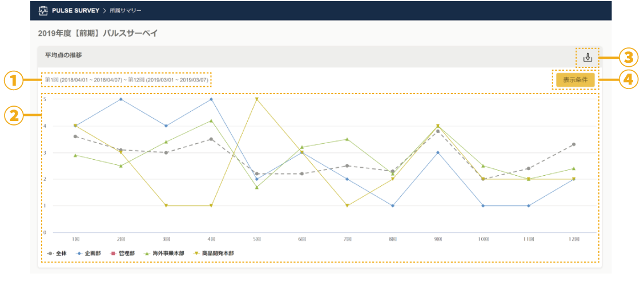The height and width of the screenshot is (291, 644).
Task: Click the survey date range text
Action: tap(127, 80)
